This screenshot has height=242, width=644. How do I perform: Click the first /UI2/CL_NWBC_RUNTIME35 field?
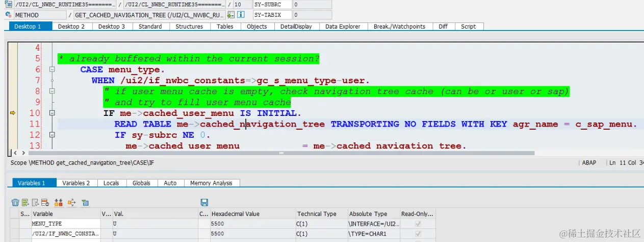65,5
